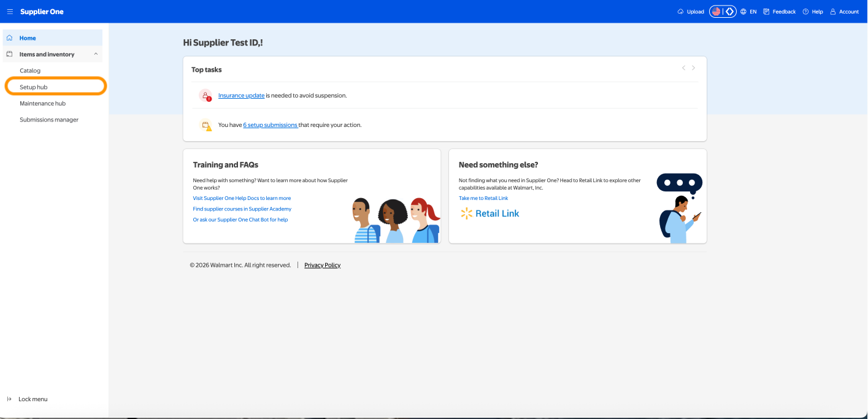Open the US flag market switcher
868x419 pixels.
point(723,12)
